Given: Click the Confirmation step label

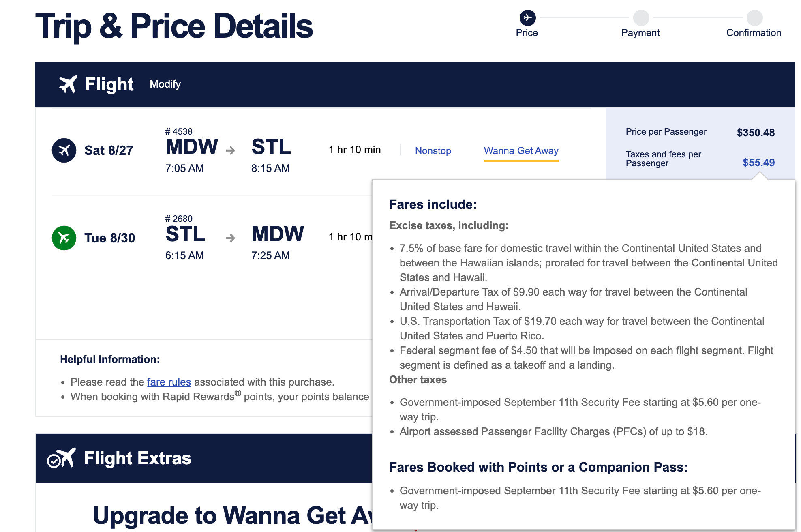Looking at the screenshot, I should (x=754, y=33).
